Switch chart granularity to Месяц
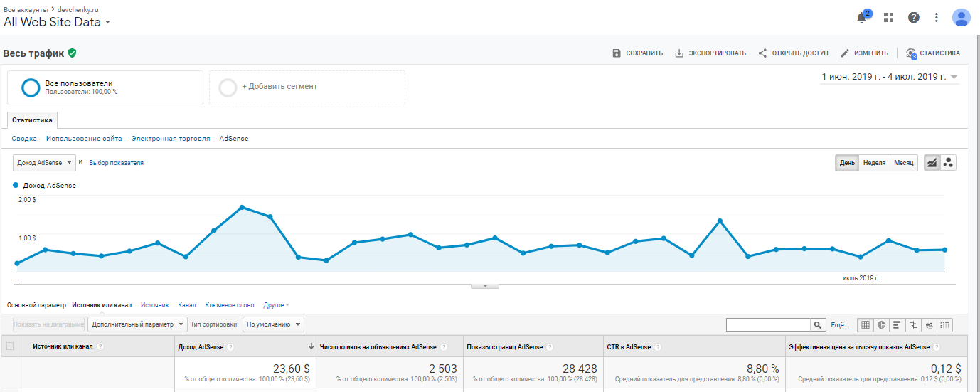Viewport: 980px width, 392px height. point(904,163)
